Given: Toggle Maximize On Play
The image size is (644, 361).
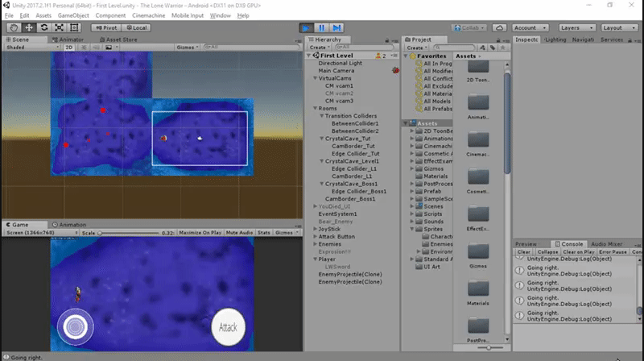Looking at the screenshot, I should 200,233.
